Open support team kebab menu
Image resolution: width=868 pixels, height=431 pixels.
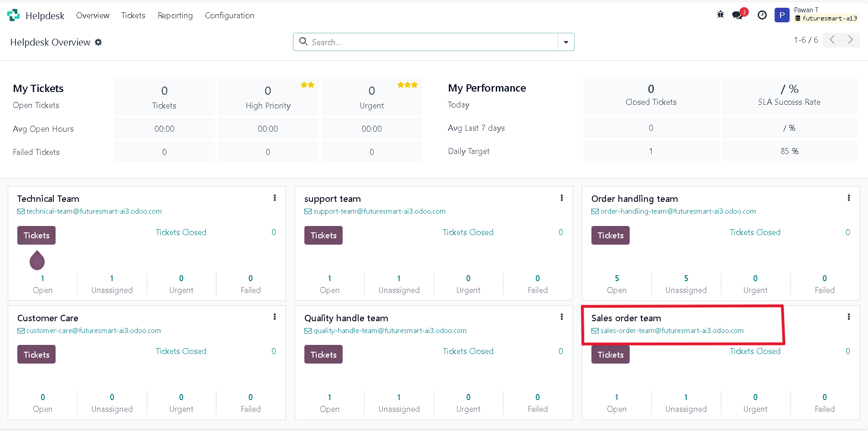[x=562, y=198]
